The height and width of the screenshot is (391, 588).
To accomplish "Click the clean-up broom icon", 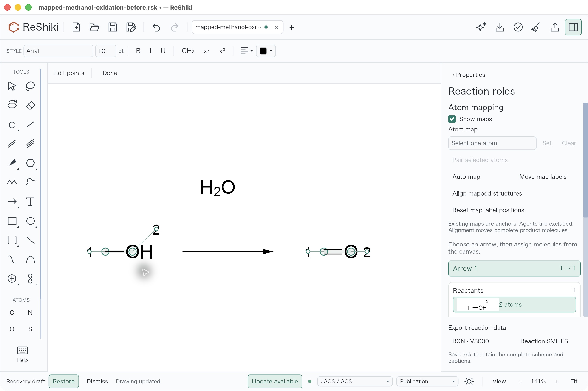I will (536, 27).
